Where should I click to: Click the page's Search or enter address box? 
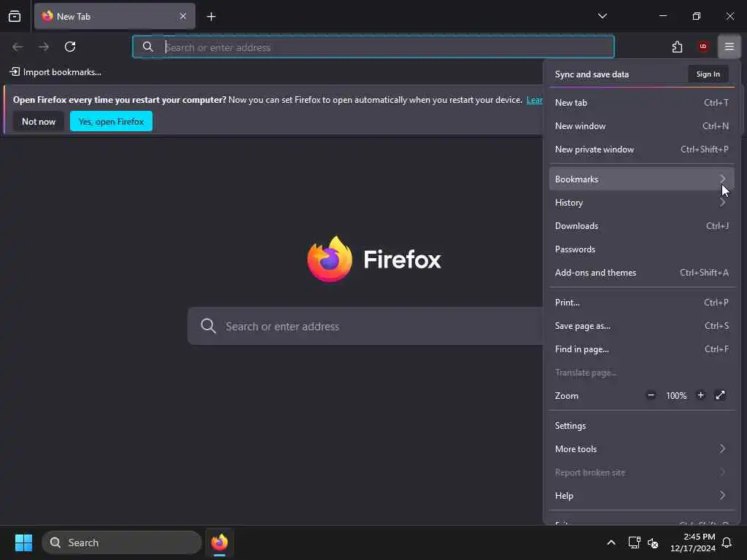coord(365,326)
